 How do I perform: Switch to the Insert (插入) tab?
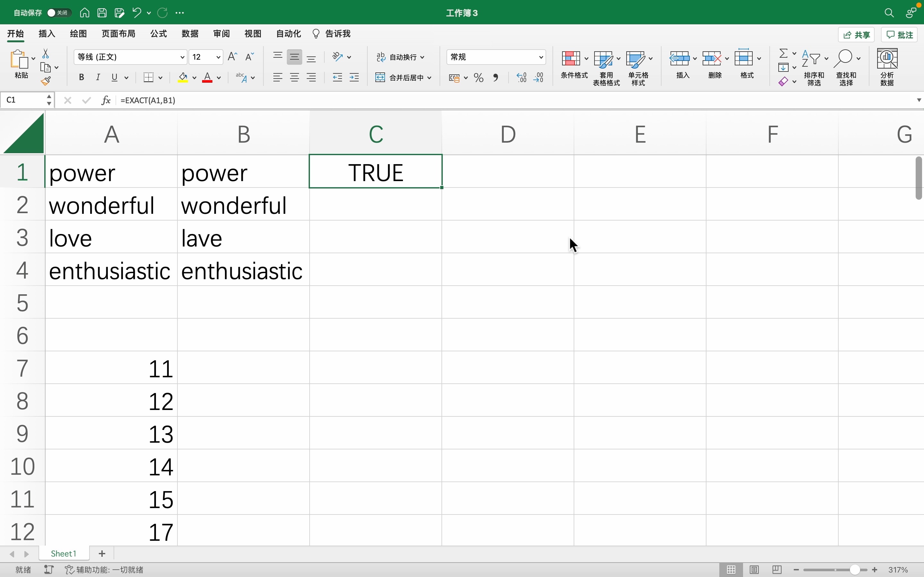[x=47, y=34]
